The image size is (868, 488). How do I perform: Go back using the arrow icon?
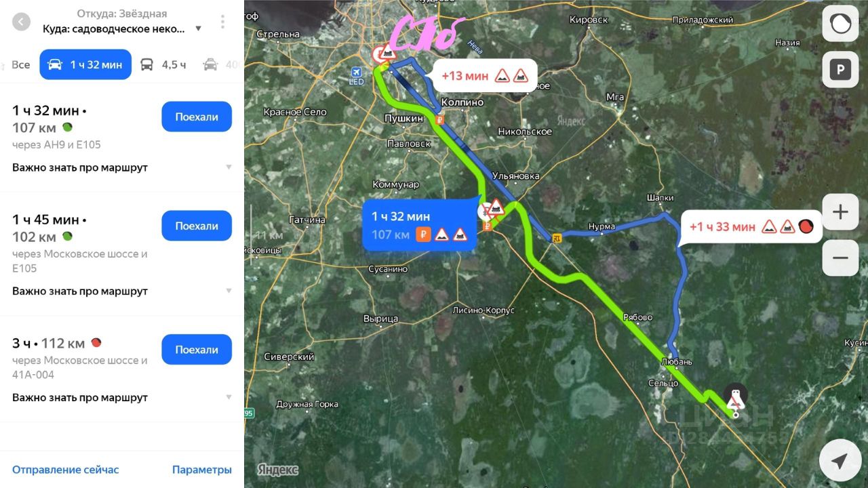coord(22,22)
